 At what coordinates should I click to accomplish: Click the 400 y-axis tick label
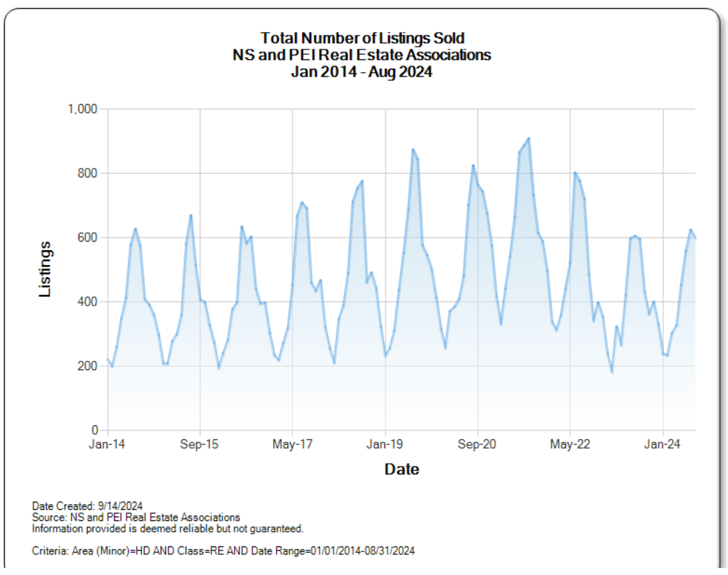point(87,302)
